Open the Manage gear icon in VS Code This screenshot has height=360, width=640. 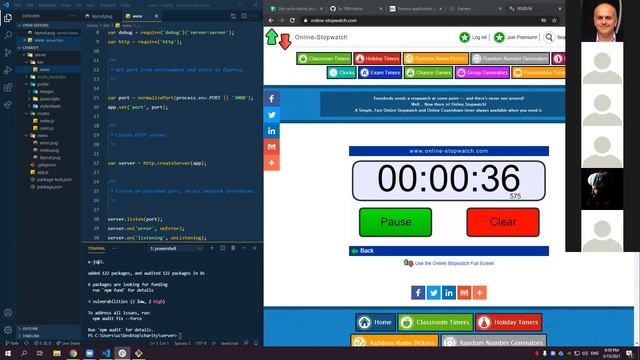pos(8,330)
